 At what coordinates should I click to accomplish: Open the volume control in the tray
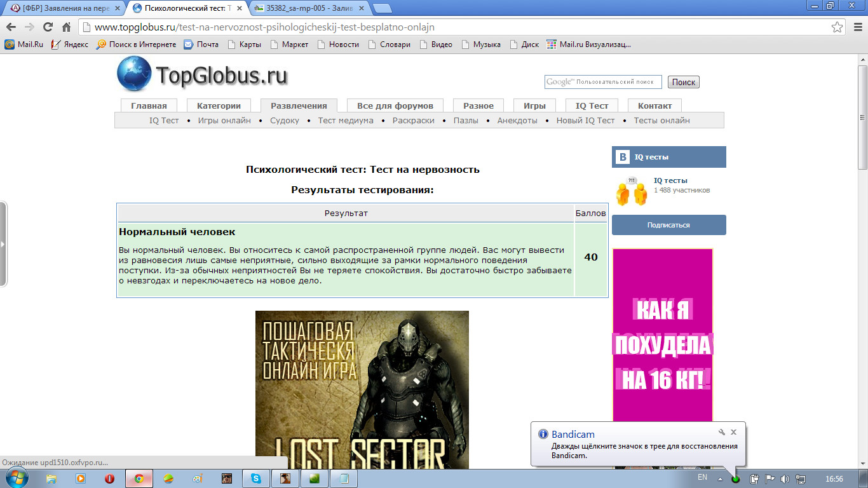[785, 478]
